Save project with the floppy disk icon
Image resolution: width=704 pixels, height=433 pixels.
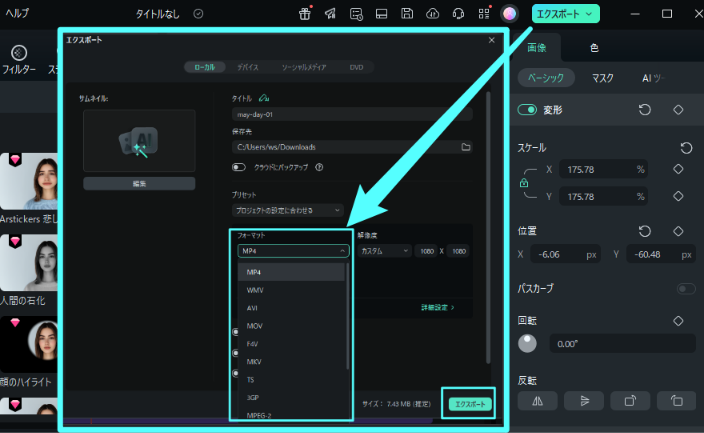click(x=407, y=13)
